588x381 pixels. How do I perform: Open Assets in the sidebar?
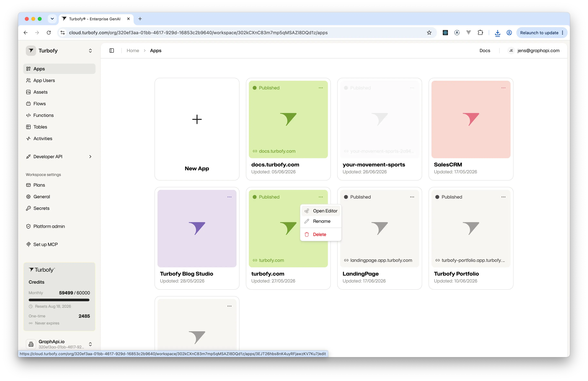pyautogui.click(x=59, y=92)
